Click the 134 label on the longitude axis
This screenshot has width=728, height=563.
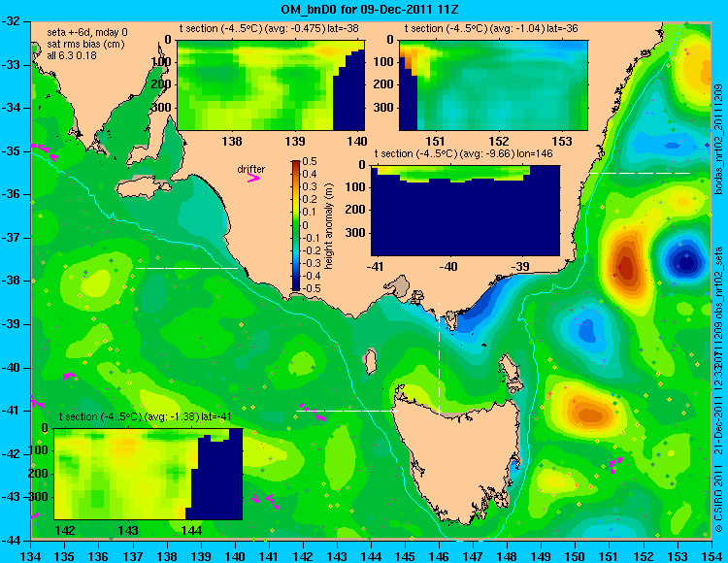(31, 555)
